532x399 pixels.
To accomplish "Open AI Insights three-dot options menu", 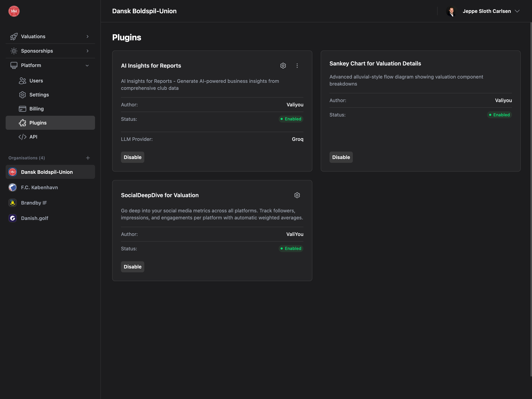I will pyautogui.click(x=297, y=66).
